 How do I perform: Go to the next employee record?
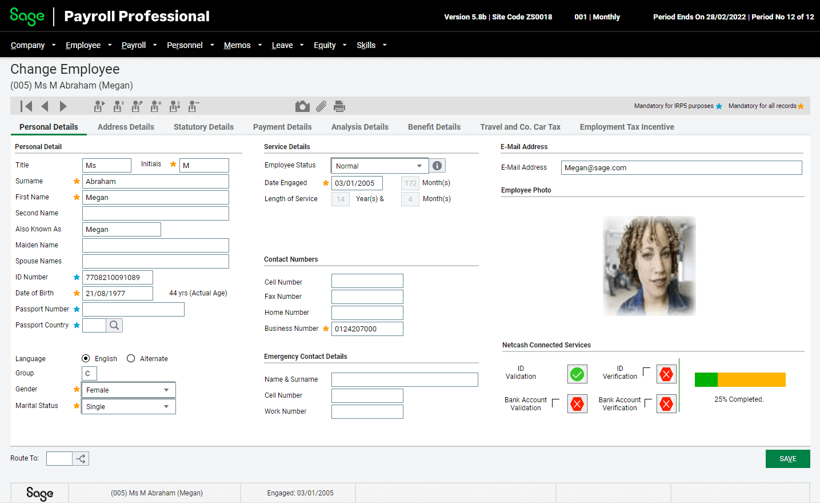coord(63,106)
